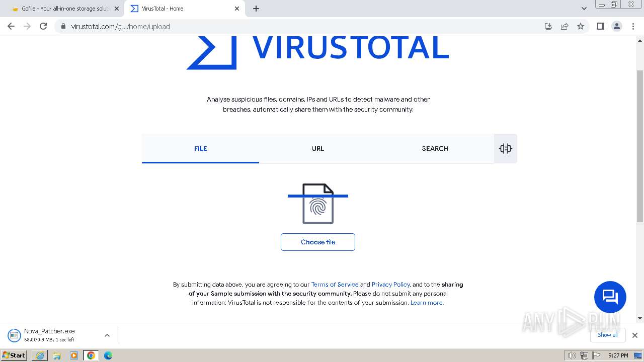Switch to the SEARCH tab
The width and height of the screenshot is (644, 362).
435,148
